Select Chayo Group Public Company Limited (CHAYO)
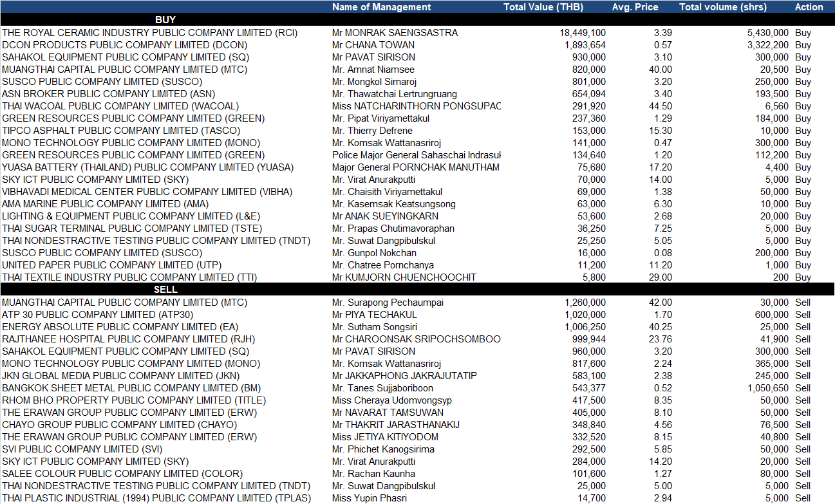Viewport: 835px width, 504px height. tap(119, 424)
